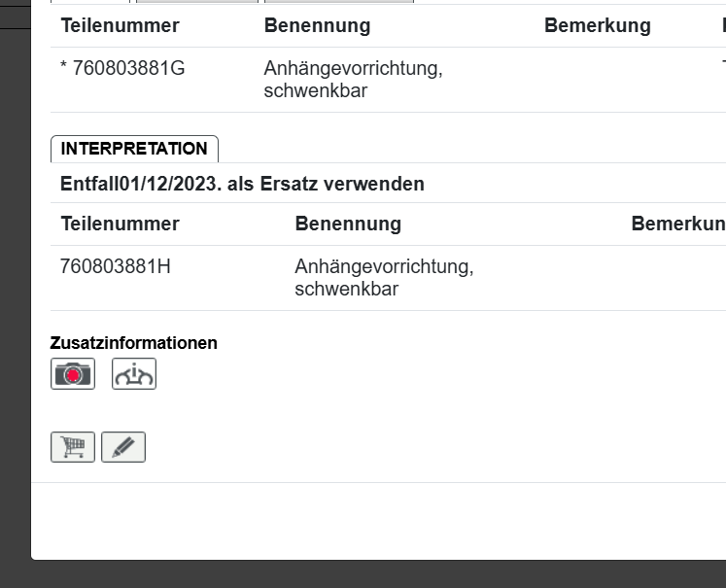Select part number 760803881G
Screen dimensions: 726x588
click(122, 69)
